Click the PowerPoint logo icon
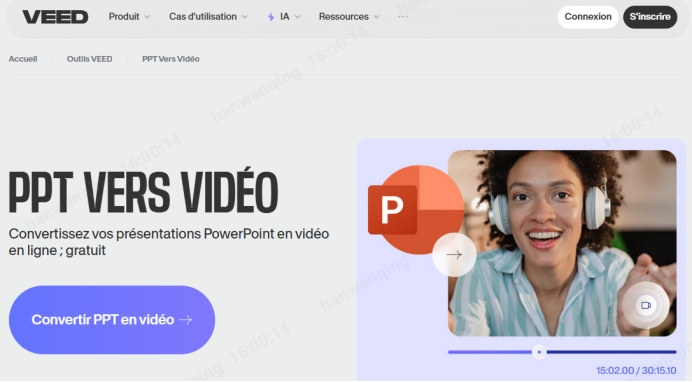This screenshot has width=692, height=382. [x=415, y=210]
